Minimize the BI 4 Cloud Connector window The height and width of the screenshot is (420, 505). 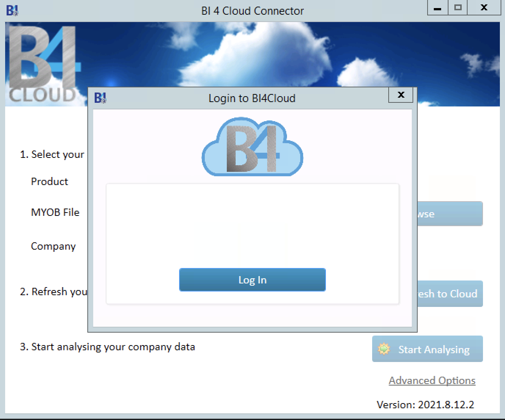[437, 8]
